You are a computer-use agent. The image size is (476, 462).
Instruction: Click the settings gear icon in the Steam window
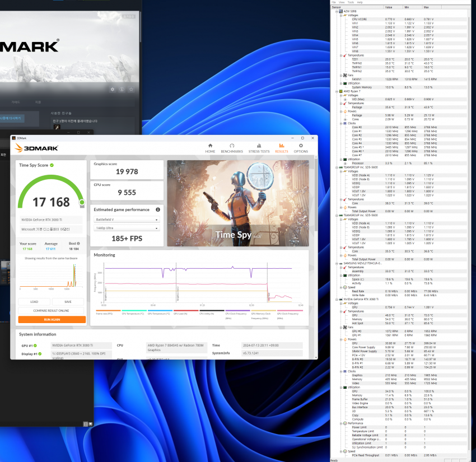113,89
